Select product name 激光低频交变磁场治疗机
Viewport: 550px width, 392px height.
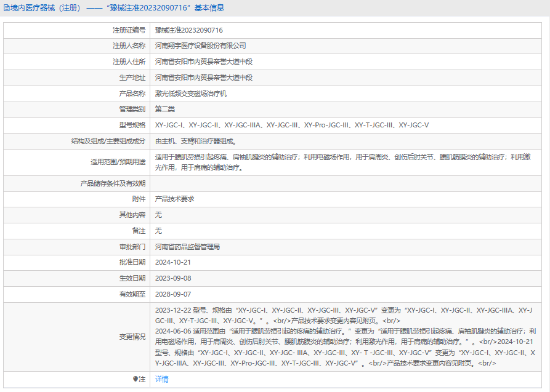pos(191,94)
